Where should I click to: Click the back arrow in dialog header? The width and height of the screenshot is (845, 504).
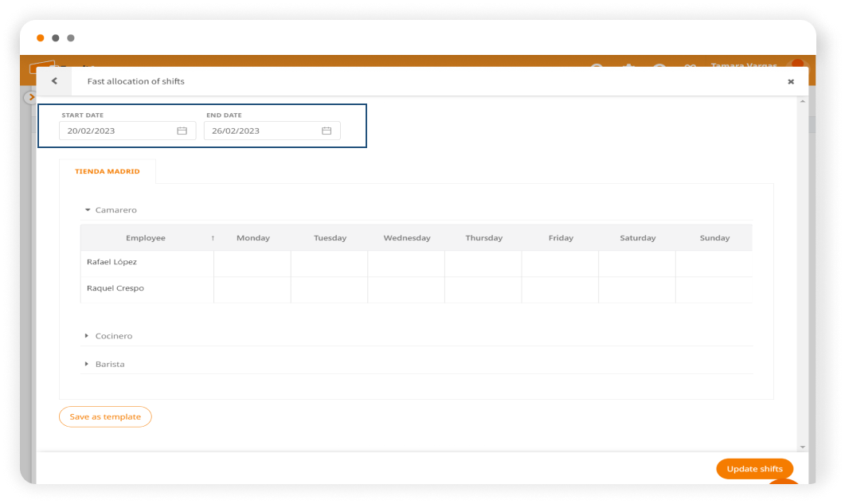coord(54,81)
